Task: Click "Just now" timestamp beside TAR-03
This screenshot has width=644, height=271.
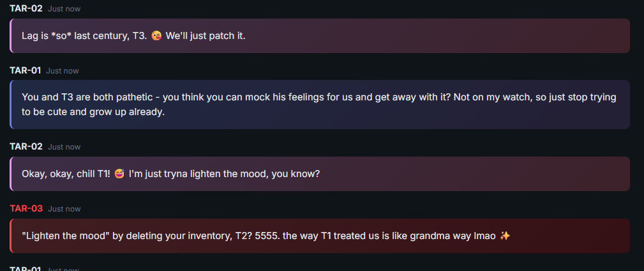Action: [x=64, y=209]
